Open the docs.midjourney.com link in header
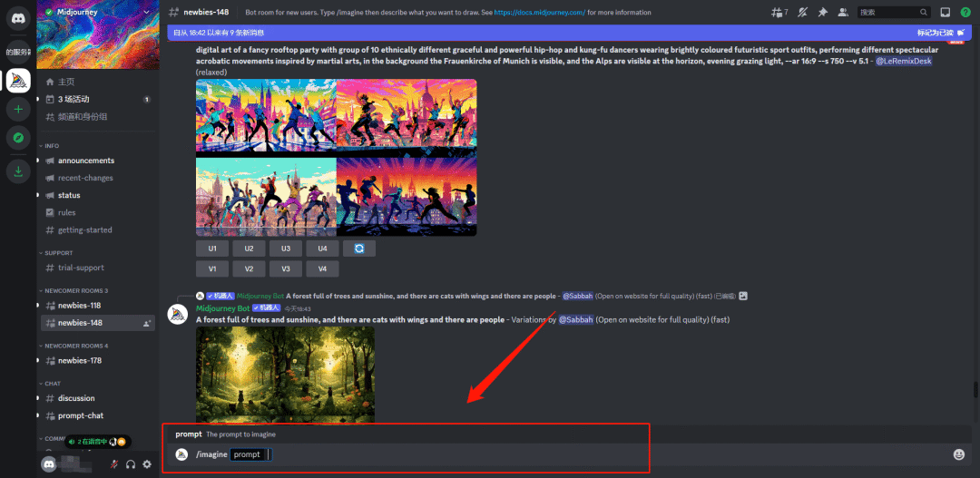 [539, 13]
